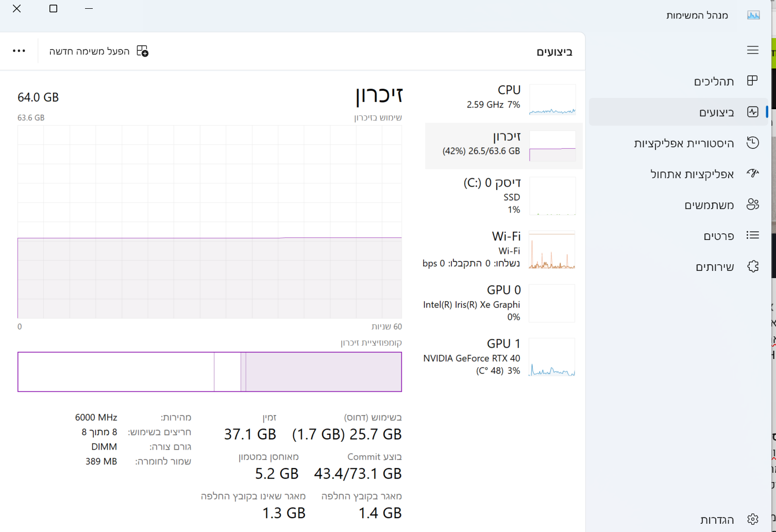Click the 60 שניות graph axis label

(x=386, y=327)
